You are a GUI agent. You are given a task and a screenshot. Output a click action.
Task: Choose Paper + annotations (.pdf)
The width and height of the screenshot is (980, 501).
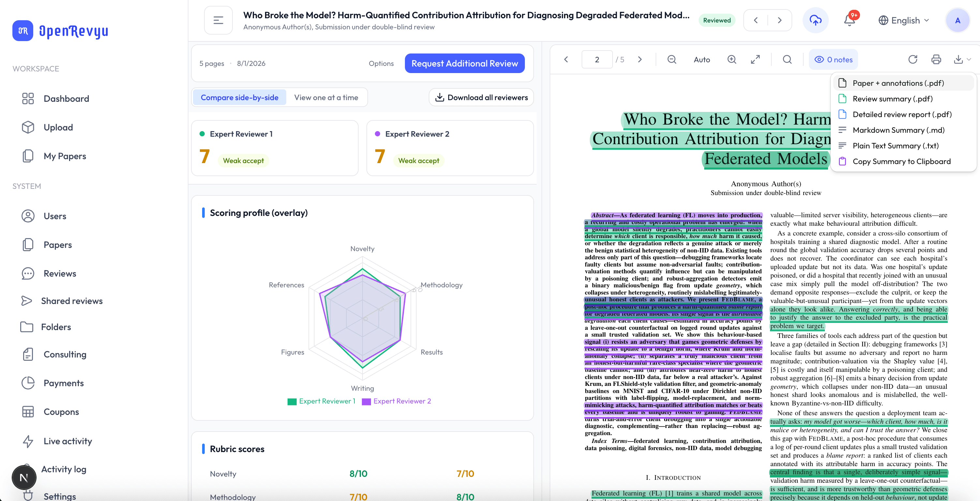(x=903, y=83)
